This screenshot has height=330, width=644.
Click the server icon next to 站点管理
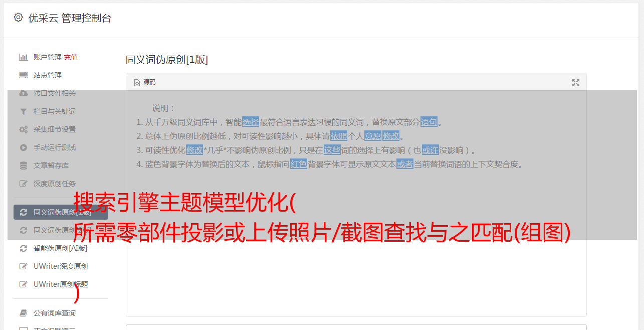coord(23,75)
